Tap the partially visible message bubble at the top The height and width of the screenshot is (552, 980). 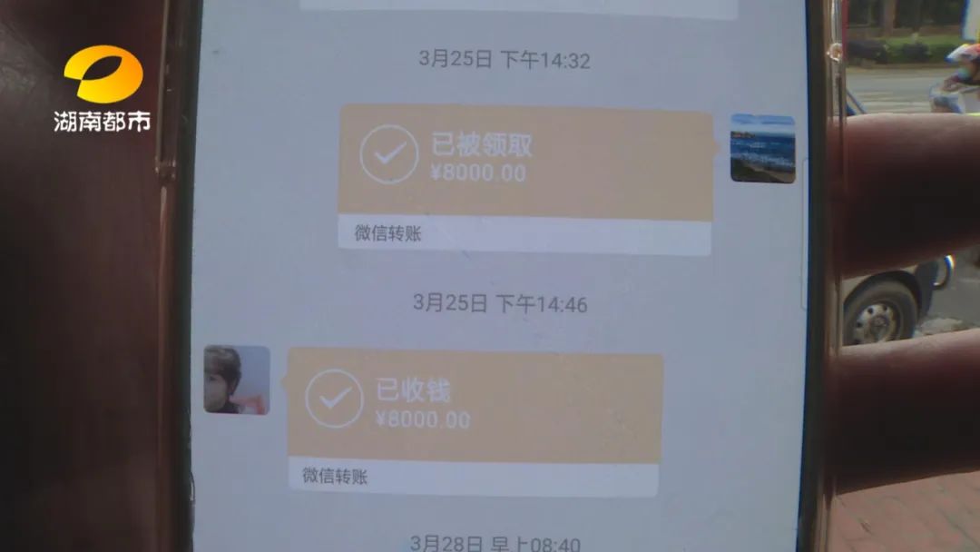point(519,7)
